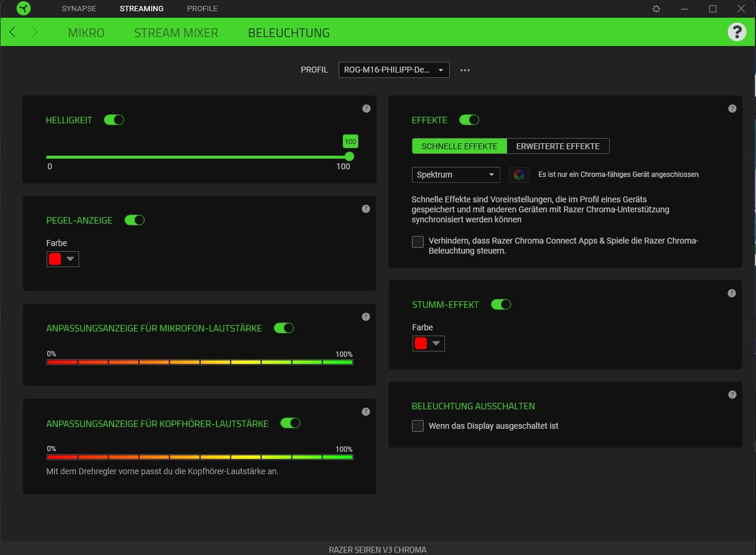Check prevent Chroma Connect apps control checkbox
The image size is (756, 555).
(x=418, y=242)
